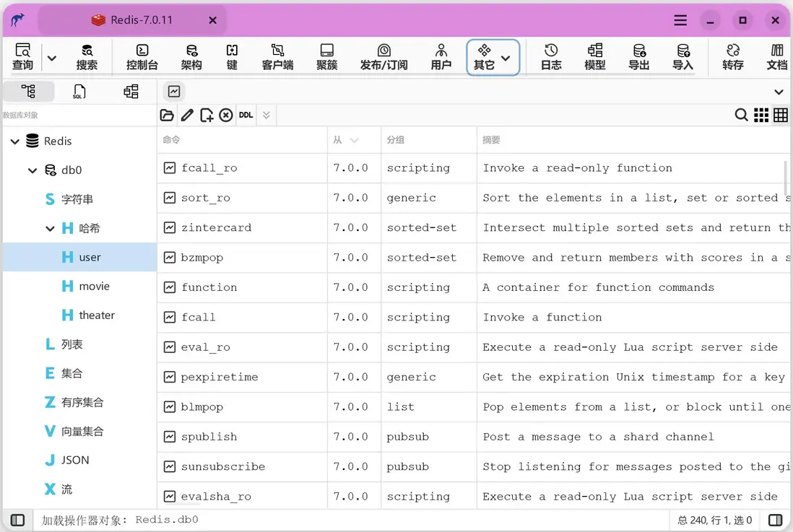Click the open folder toolbar icon

click(x=167, y=115)
